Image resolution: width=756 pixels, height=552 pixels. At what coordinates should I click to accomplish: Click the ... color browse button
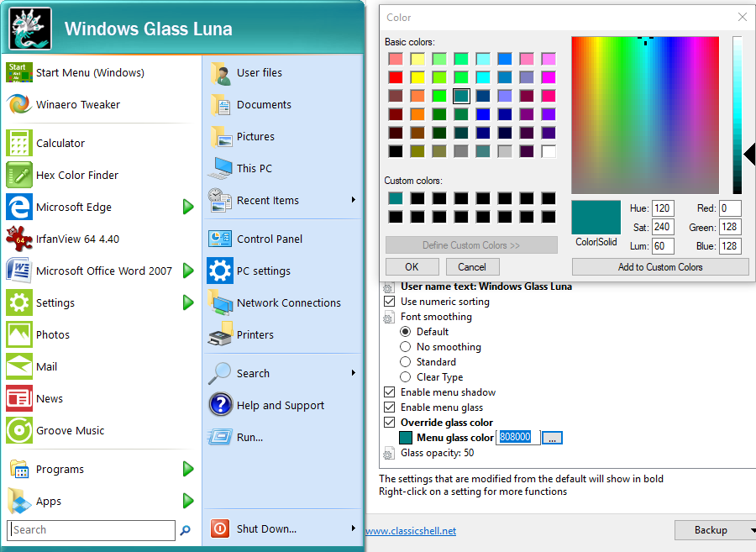tap(552, 438)
